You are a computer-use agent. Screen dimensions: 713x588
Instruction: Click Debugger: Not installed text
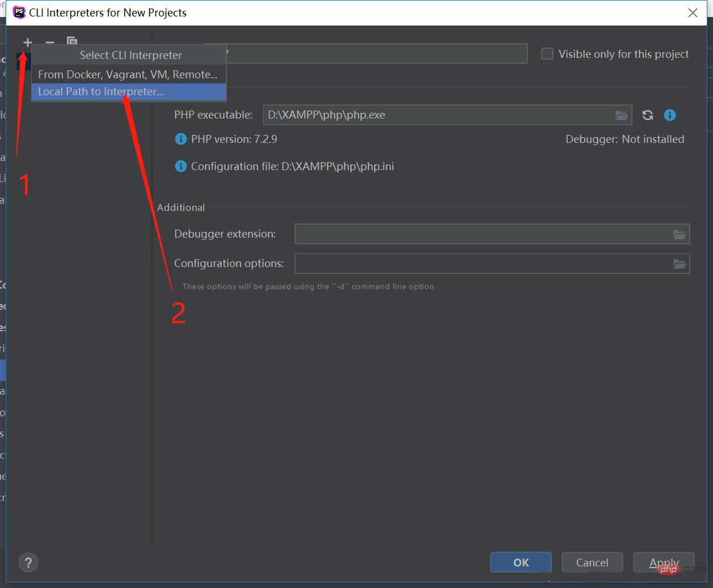tap(625, 139)
